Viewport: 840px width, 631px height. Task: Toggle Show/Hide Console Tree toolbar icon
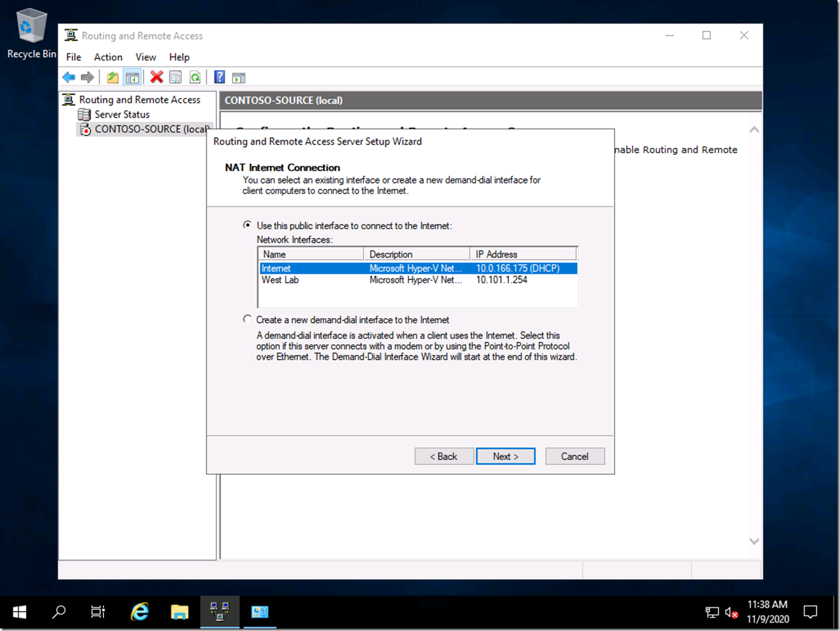[x=132, y=78]
